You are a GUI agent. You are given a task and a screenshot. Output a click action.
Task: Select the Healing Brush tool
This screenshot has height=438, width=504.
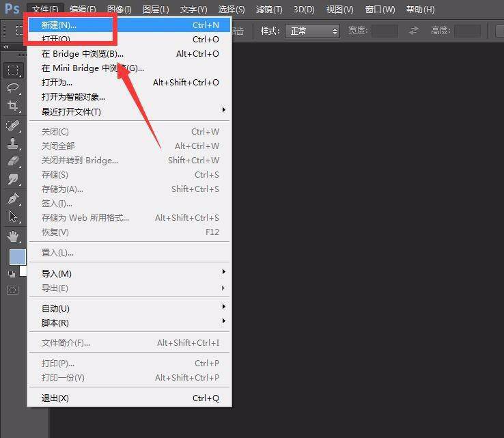13,126
